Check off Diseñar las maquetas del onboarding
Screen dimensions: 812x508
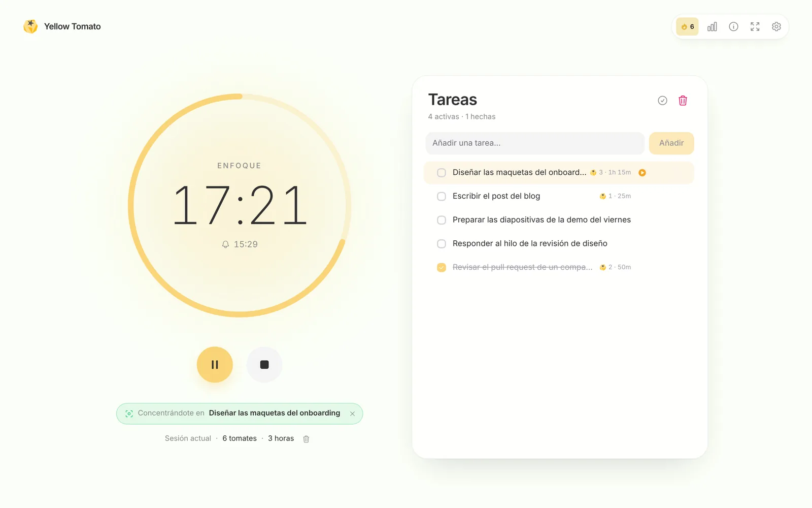tap(442, 173)
